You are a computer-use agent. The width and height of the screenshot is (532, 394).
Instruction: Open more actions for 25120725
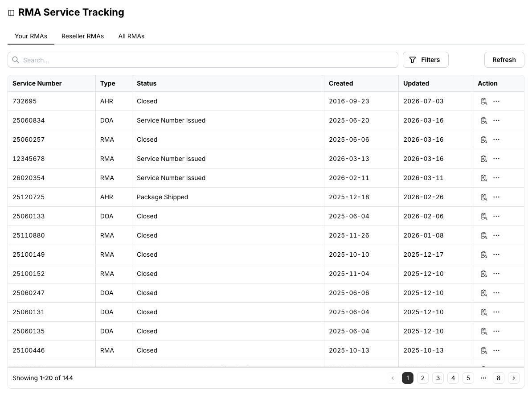496,197
